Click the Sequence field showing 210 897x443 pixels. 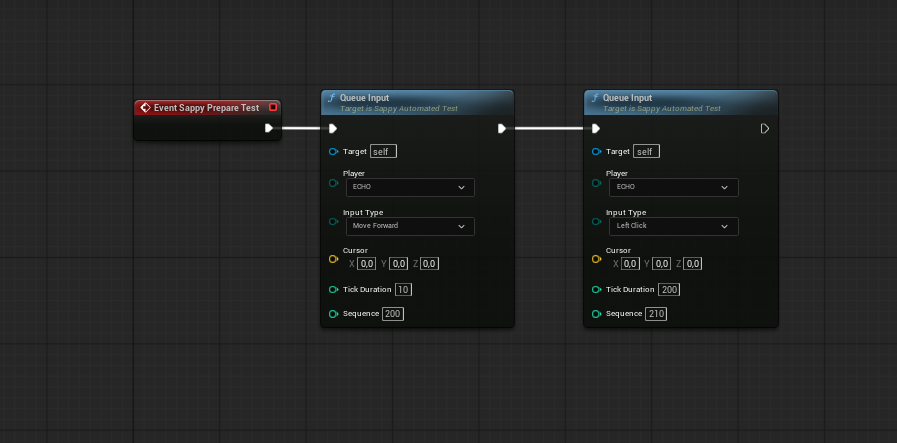pyautogui.click(x=656, y=314)
